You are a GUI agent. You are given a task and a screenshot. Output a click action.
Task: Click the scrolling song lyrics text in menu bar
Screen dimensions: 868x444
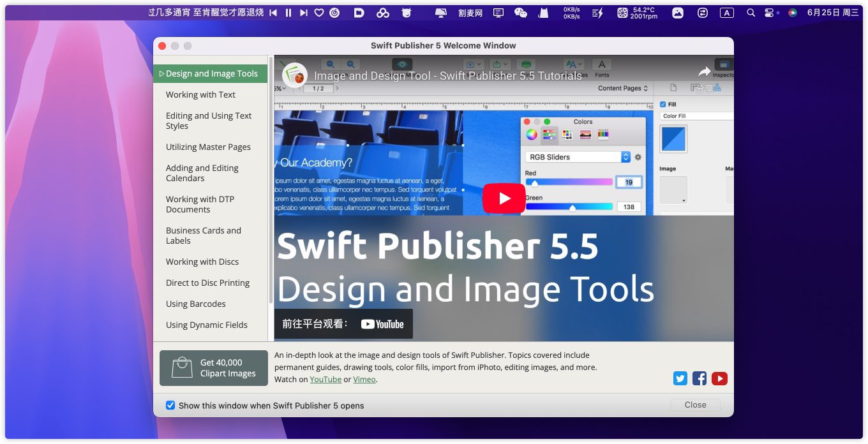coord(206,13)
